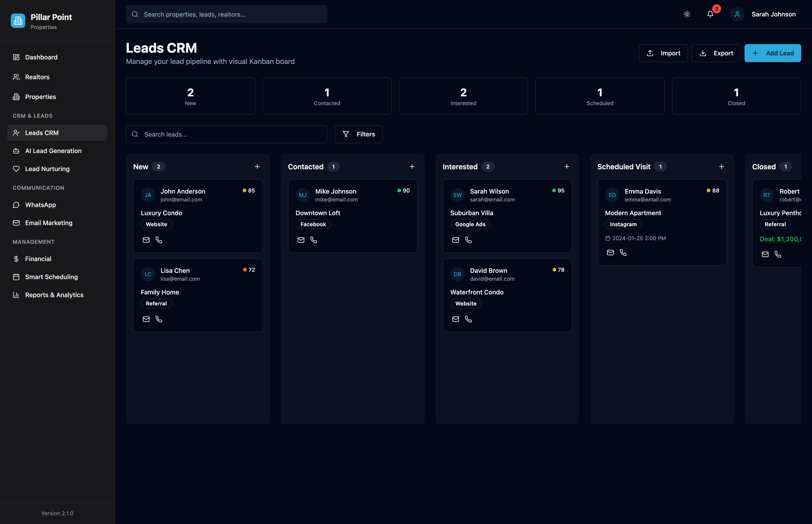Select the New stat card
The width and height of the screenshot is (812, 524).
coord(191,96)
